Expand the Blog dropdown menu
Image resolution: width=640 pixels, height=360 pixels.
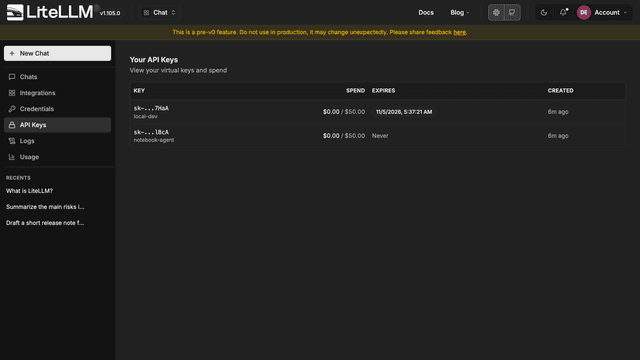(460, 13)
